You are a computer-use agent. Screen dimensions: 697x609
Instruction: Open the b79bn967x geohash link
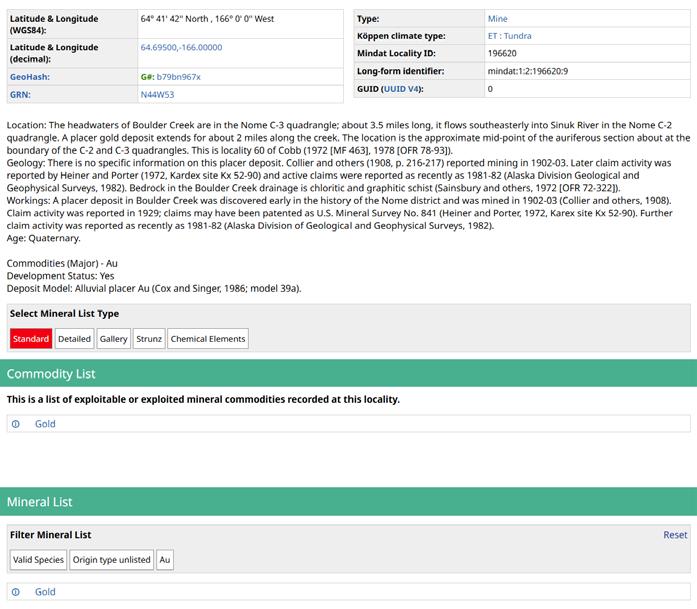click(178, 77)
